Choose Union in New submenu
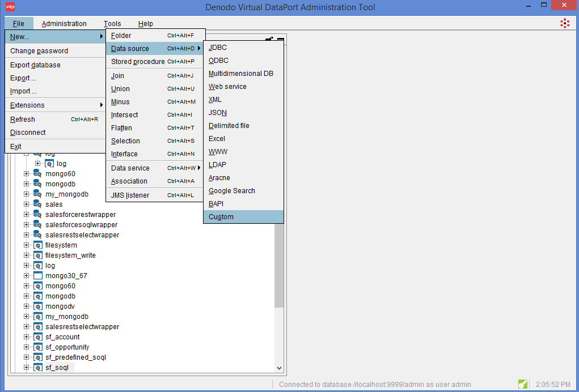 [155, 89]
